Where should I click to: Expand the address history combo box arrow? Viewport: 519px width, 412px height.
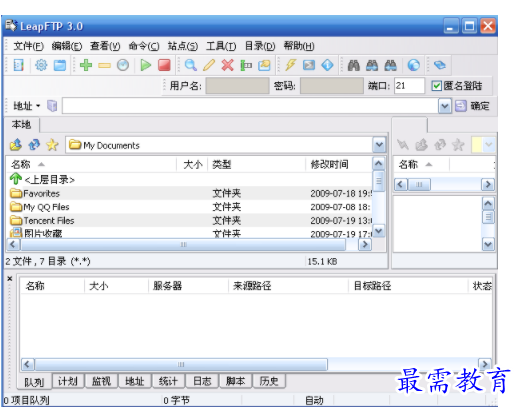tap(445, 106)
